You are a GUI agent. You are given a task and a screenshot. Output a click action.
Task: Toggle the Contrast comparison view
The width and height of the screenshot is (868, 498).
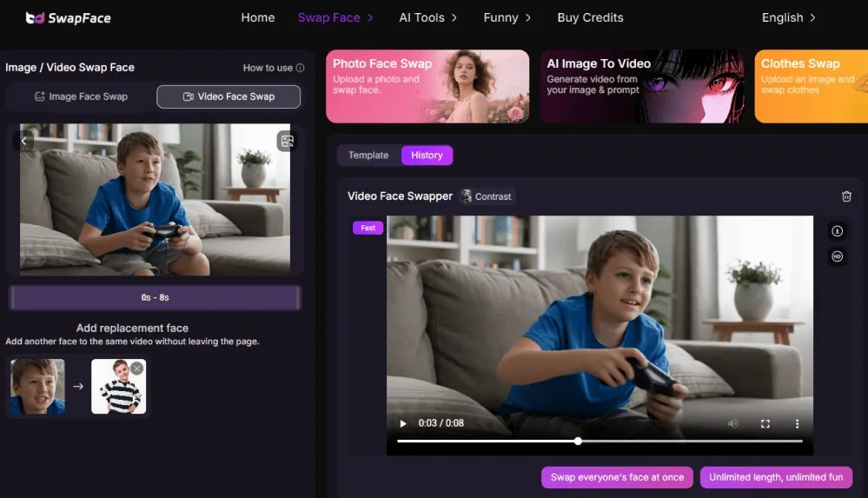pyautogui.click(x=487, y=196)
